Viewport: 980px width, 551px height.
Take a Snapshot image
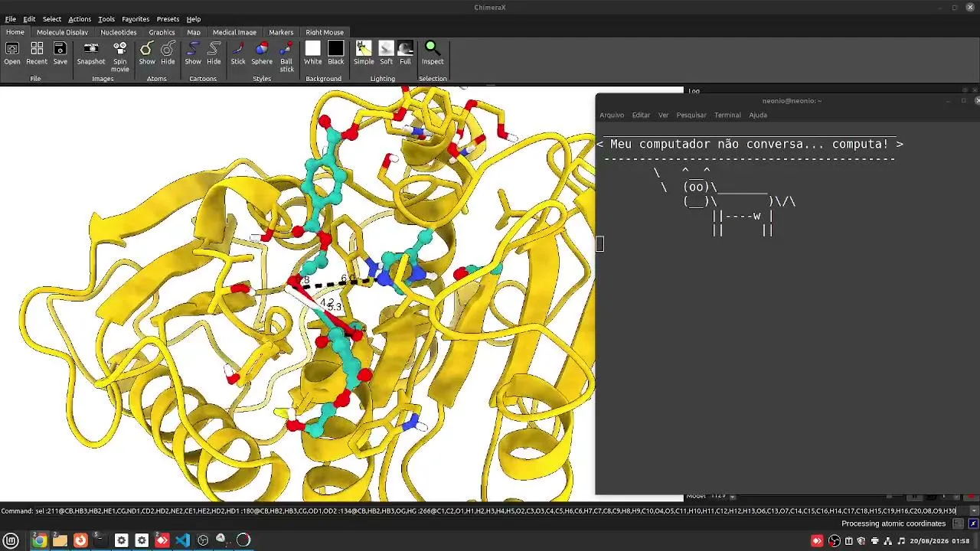(x=90, y=54)
